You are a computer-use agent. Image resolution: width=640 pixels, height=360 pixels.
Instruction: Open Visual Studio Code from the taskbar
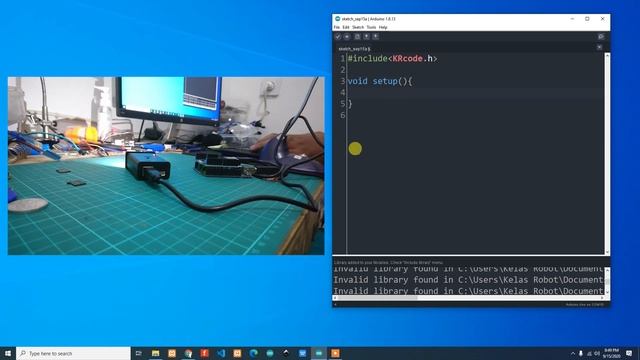tap(221, 353)
